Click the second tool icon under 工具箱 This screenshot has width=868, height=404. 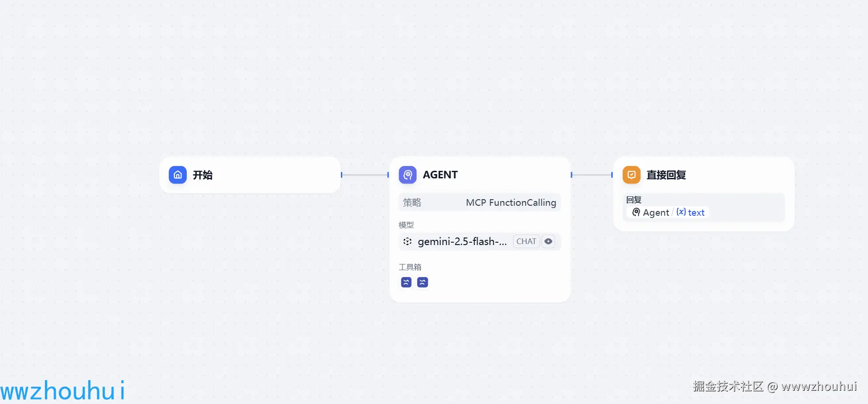(x=423, y=282)
